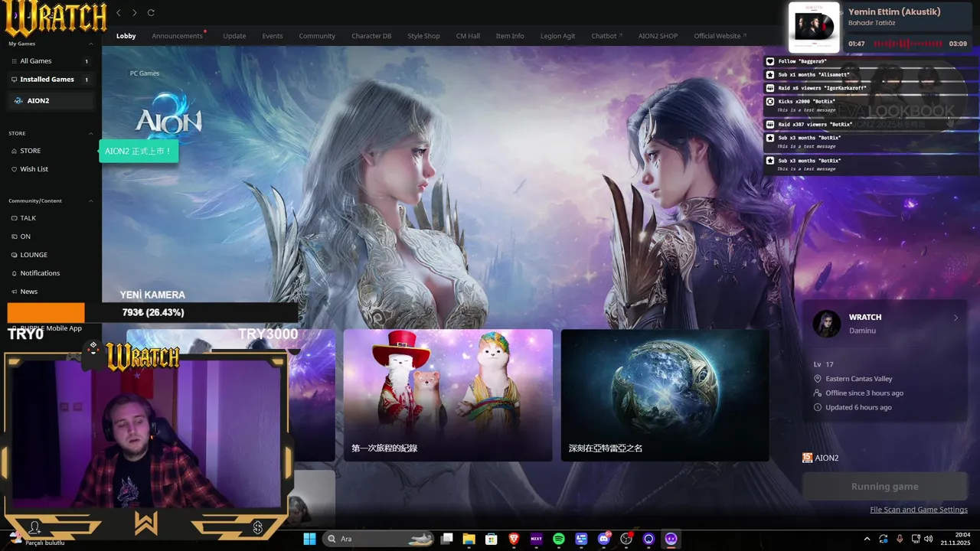Click the AION logo on banner
980x551 pixels.
[168, 116]
